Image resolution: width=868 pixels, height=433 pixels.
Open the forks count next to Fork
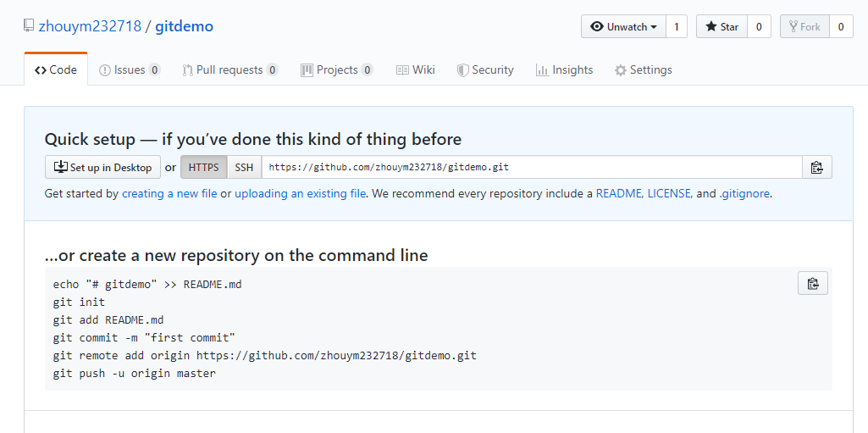coord(841,26)
